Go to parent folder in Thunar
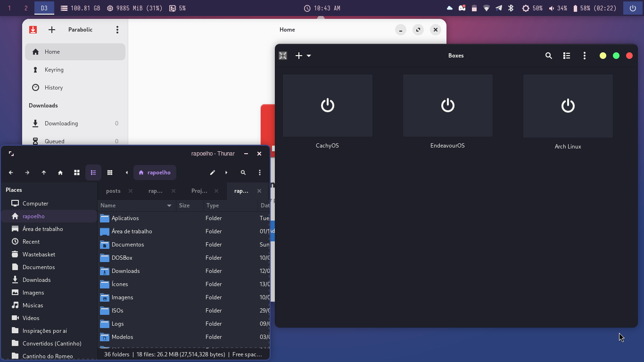This screenshot has height=362, width=644. (x=44, y=173)
